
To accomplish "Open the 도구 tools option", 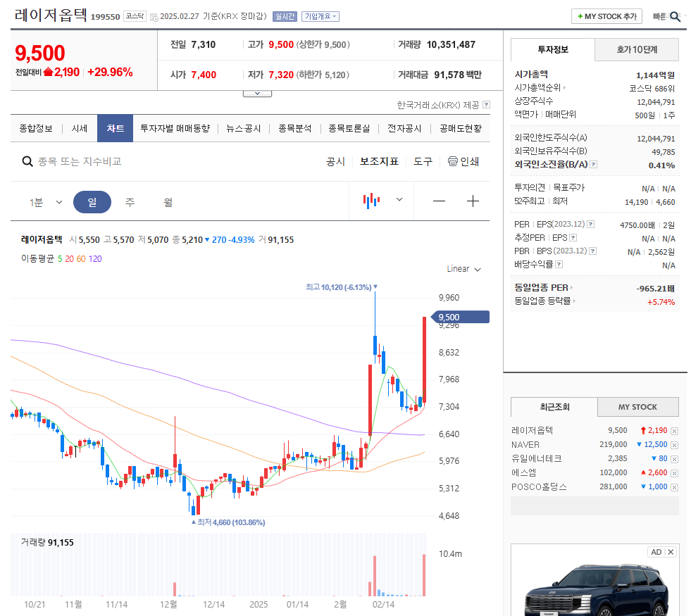I will tap(423, 162).
